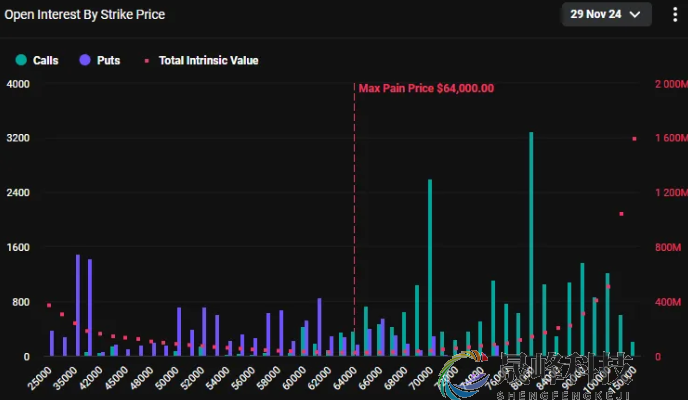Select the teal calls bar at 70000 strike

point(430,267)
